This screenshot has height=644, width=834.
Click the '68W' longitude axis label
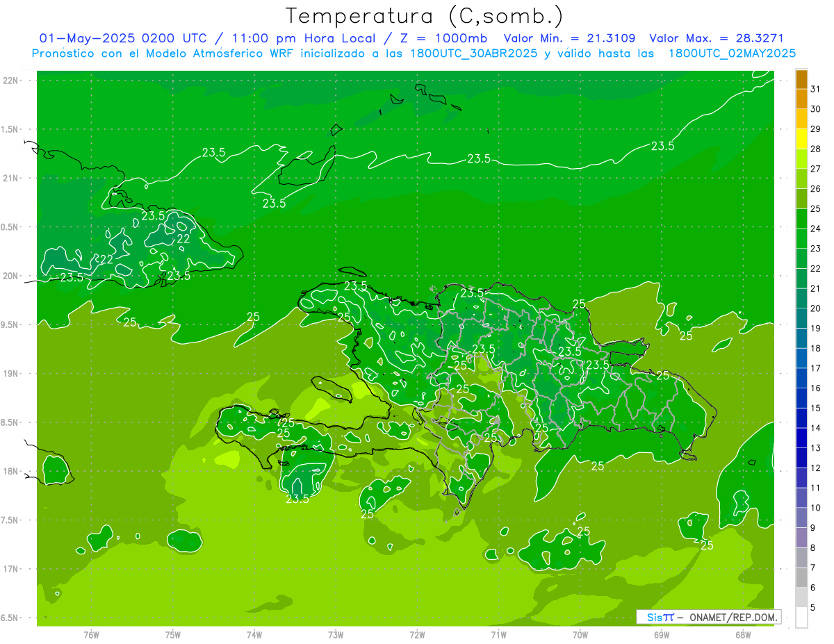click(x=743, y=634)
